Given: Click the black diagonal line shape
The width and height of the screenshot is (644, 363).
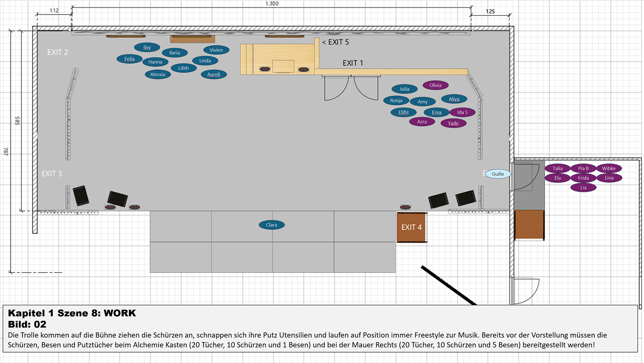Looking at the screenshot, I should pos(448,285).
